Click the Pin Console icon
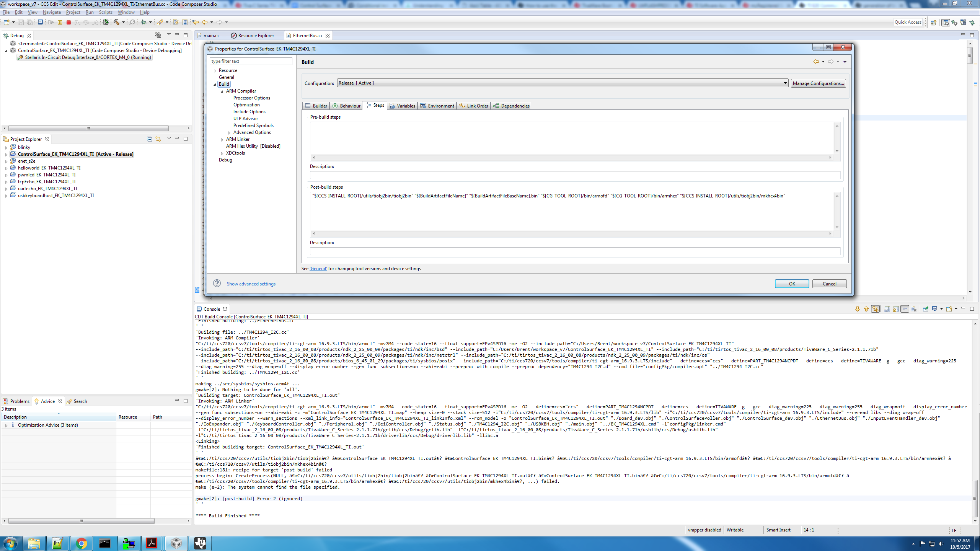Image resolution: width=980 pixels, height=551 pixels. [926, 309]
